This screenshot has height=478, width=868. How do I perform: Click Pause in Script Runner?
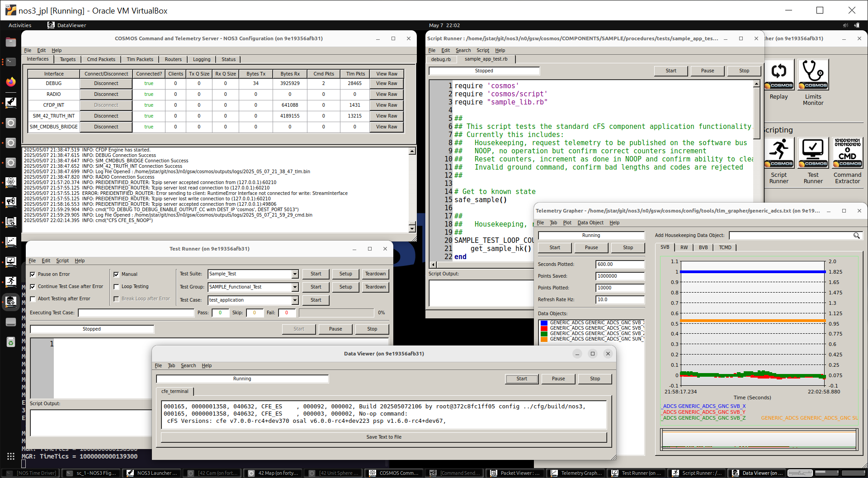coord(708,71)
